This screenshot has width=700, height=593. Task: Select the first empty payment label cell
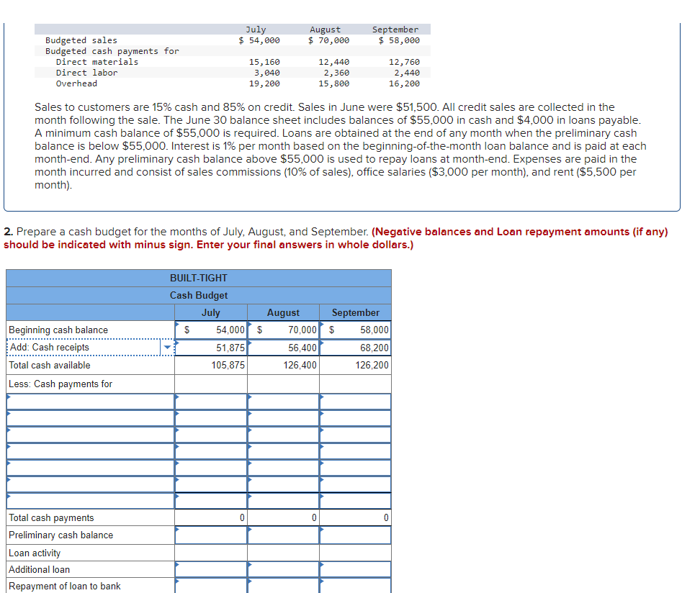(x=86, y=401)
